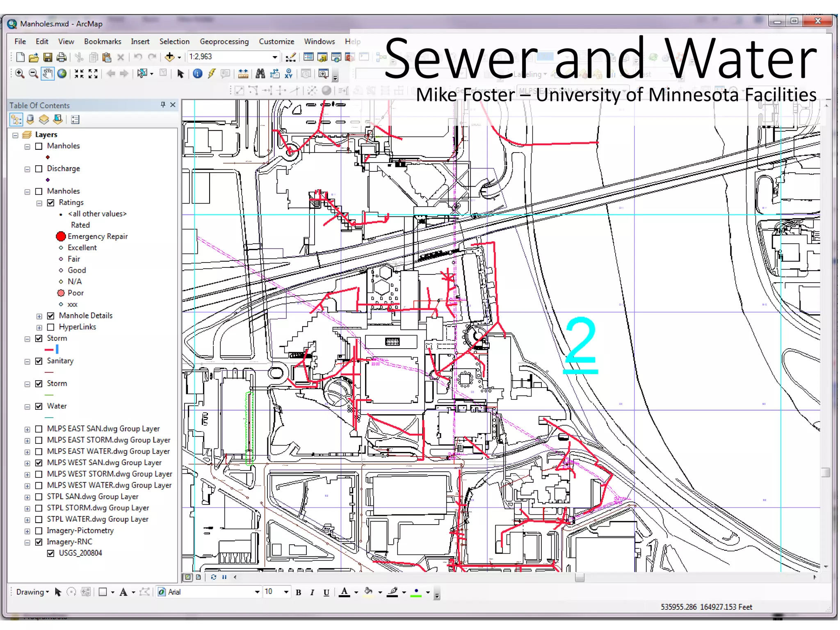Open a map document with Open icon
Image resolution: width=840 pixels, height=630 pixels.
34,57
